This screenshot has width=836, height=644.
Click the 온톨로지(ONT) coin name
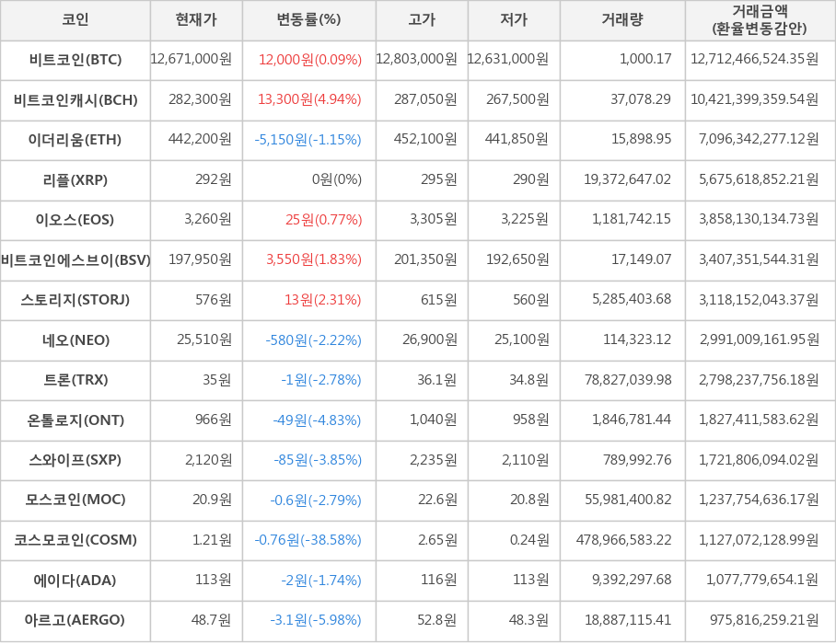coord(75,420)
